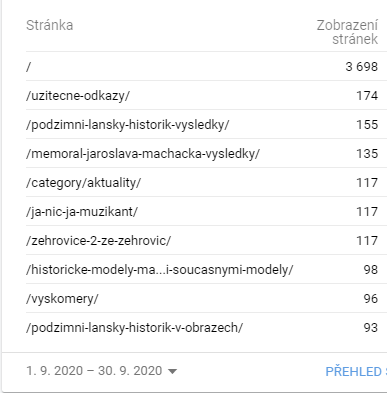Click the date range 1. 9. 2020 – 30. 9. 2020
Screen dimensions: 387x393
[x=94, y=371]
